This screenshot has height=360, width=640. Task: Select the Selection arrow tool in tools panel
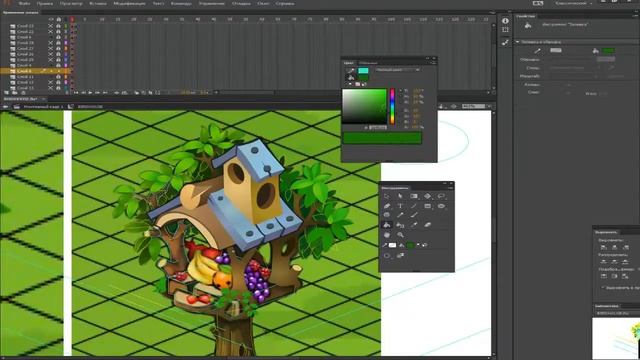(387, 196)
